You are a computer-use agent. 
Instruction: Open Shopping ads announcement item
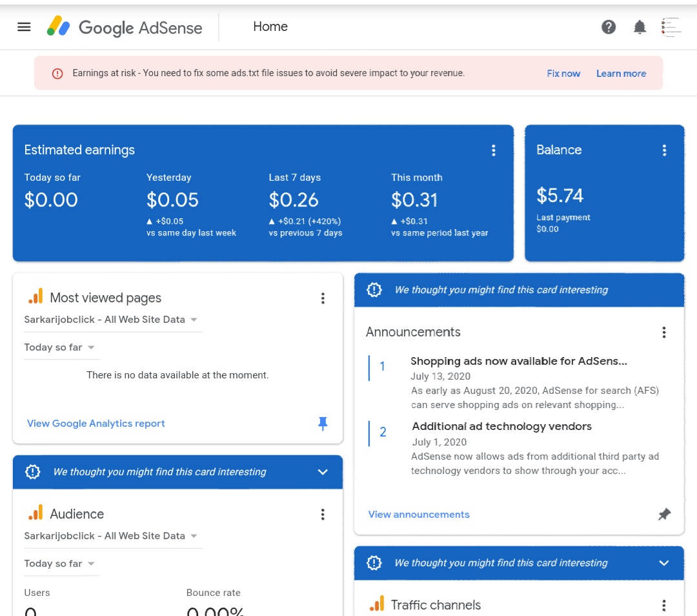click(518, 362)
